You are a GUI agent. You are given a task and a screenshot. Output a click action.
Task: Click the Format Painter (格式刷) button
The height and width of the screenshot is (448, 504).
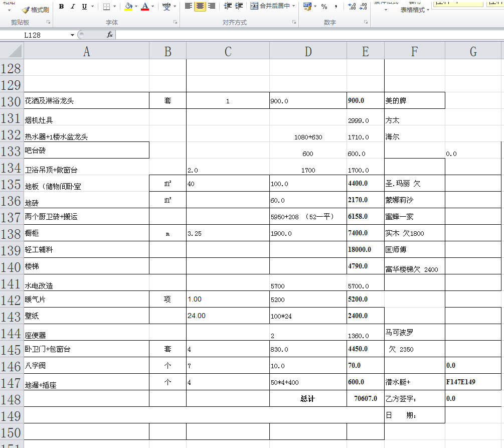tap(35, 9)
